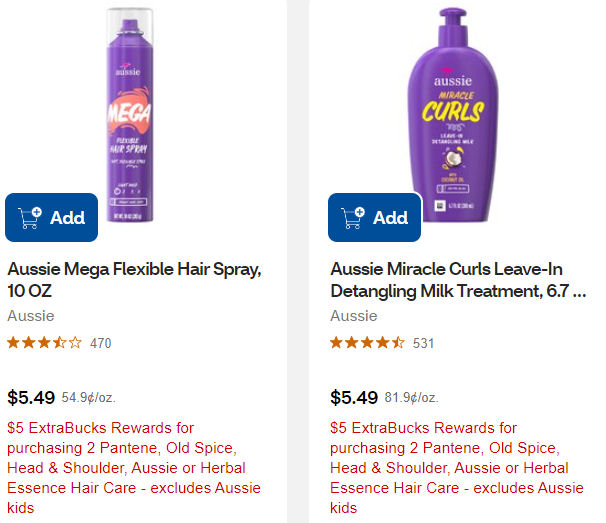This screenshot has width=606, height=523.
Task: Click the star rating for Mega Hair Spray
Action: click(x=44, y=343)
